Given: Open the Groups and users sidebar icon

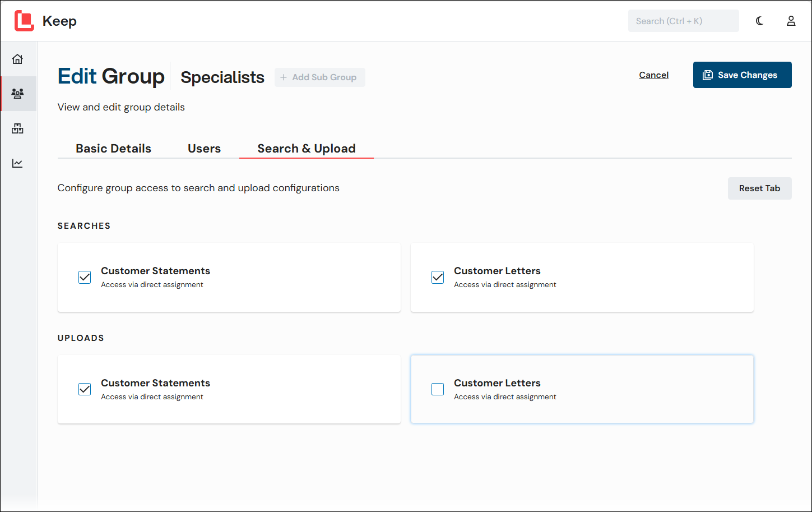Looking at the screenshot, I should 18,94.
